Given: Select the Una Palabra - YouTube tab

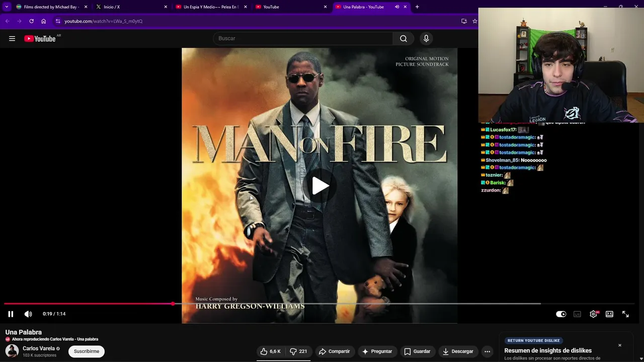Looking at the screenshot, I should pyautogui.click(x=363, y=7).
